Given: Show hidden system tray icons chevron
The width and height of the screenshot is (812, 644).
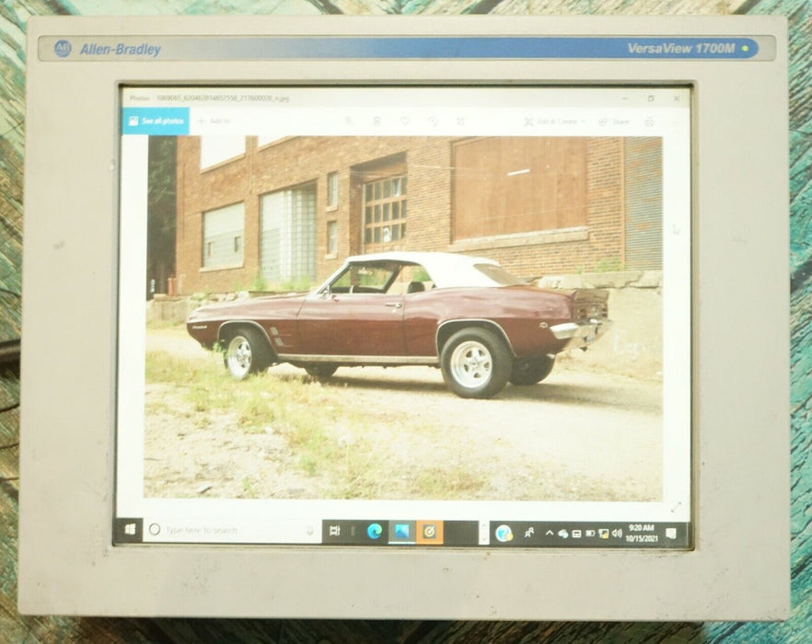Looking at the screenshot, I should pos(550,533).
